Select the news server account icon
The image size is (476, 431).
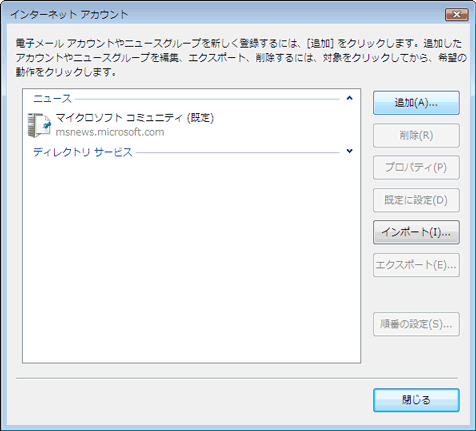[x=39, y=125]
